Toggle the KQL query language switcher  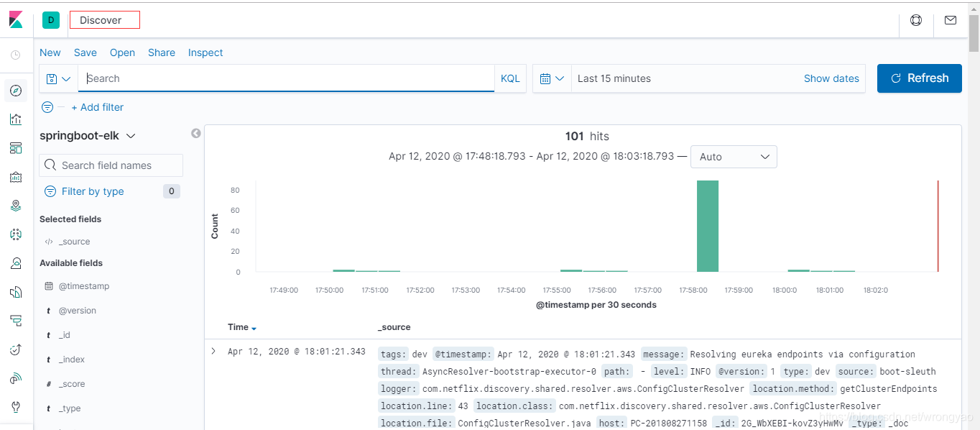510,78
